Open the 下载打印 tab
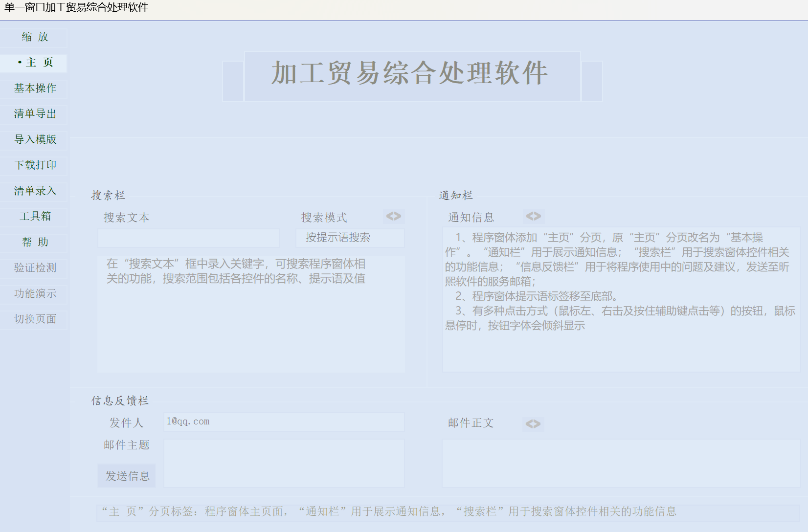 (x=35, y=165)
